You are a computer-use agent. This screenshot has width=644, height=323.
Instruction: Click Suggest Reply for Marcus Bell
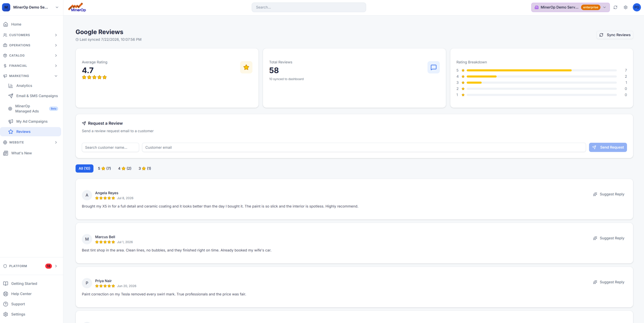(609, 238)
